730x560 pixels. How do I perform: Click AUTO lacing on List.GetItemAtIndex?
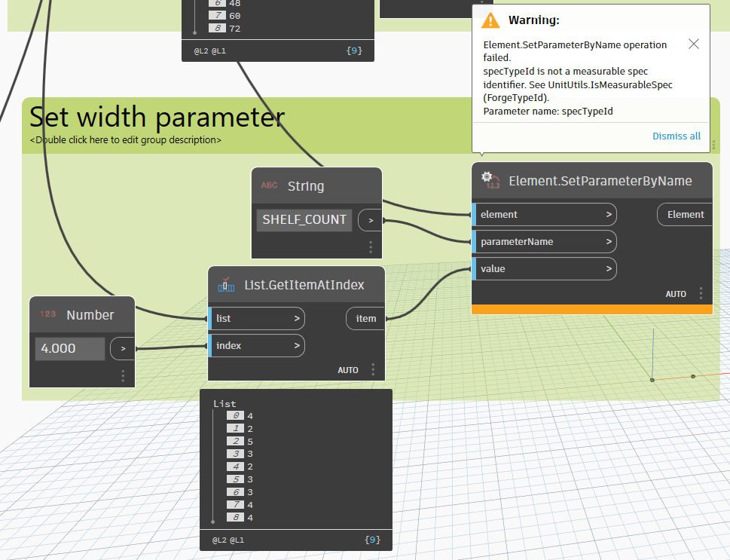pos(348,370)
